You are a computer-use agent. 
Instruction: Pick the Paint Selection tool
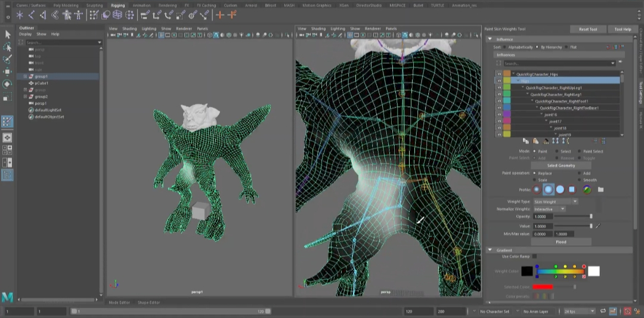click(7, 59)
